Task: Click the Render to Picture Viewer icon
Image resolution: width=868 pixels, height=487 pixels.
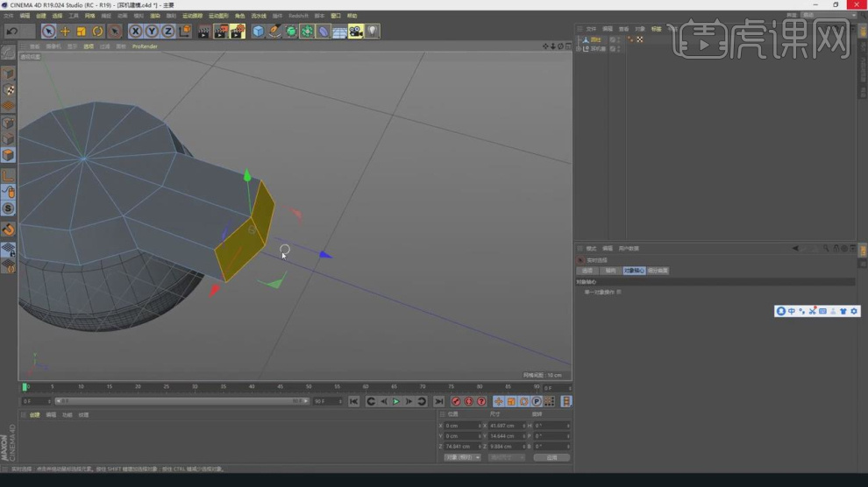Action: (220, 32)
